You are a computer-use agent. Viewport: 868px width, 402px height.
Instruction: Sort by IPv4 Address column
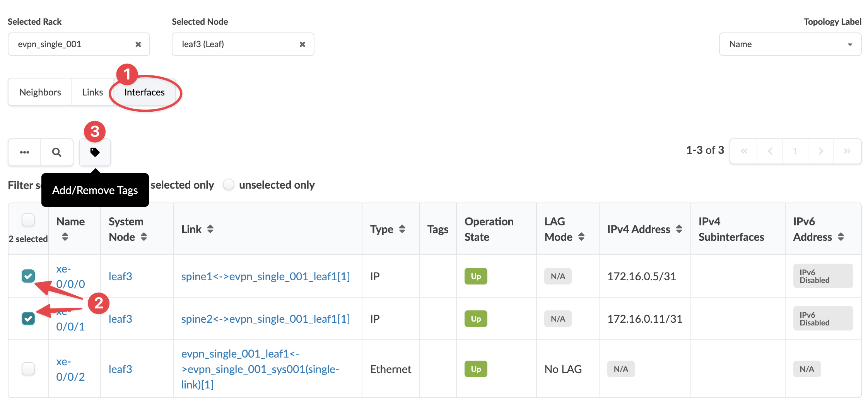(x=679, y=229)
